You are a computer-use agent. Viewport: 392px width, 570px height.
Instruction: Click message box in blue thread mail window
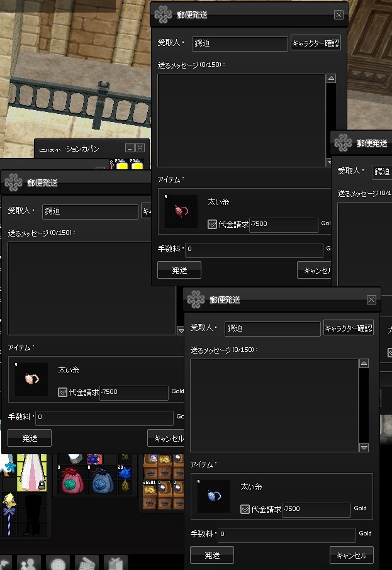[274, 405]
